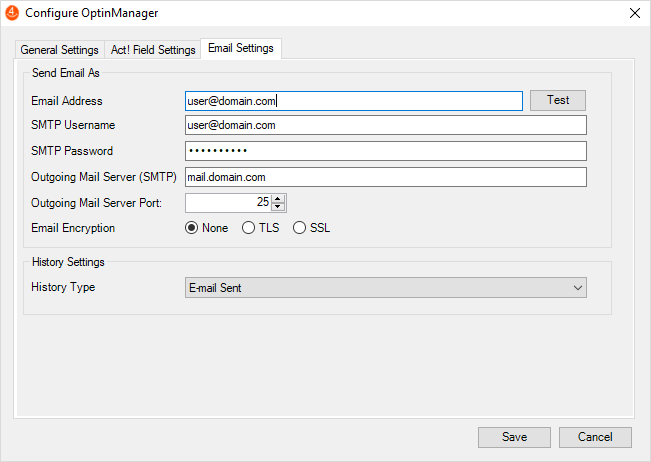Click the Send Email As group title
This screenshot has width=651, height=462.
click(66, 73)
